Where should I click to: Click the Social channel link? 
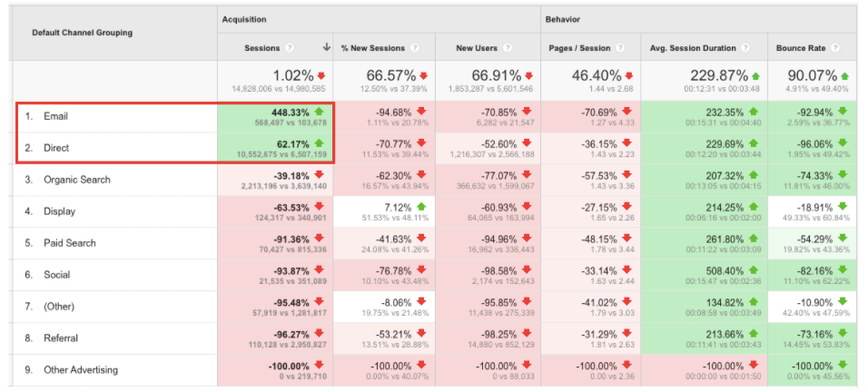click(x=57, y=275)
